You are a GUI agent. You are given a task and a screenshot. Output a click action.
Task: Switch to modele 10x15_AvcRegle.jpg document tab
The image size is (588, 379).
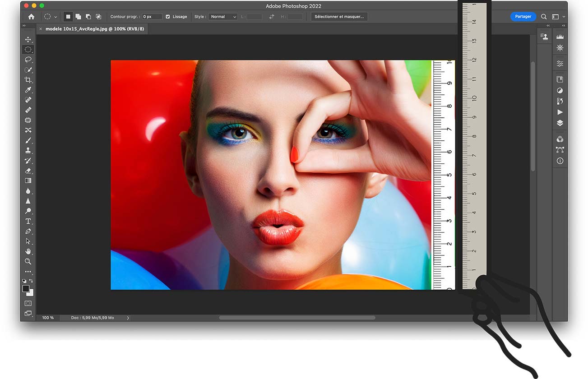tap(94, 29)
